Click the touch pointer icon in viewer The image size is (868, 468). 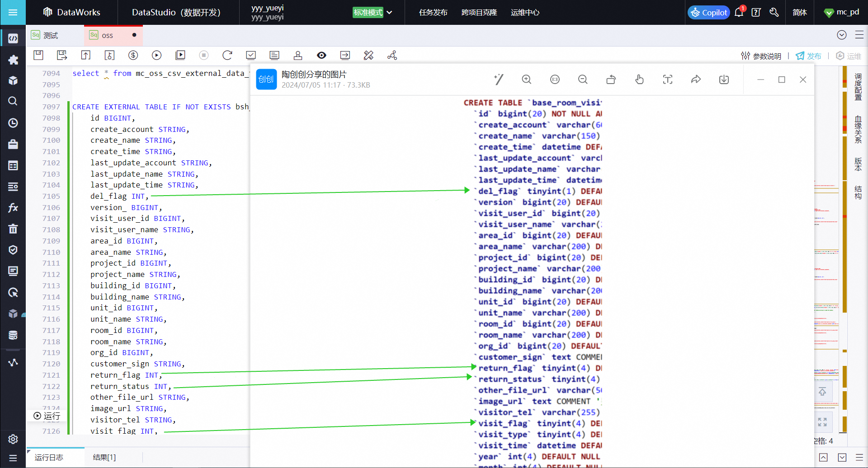point(639,80)
